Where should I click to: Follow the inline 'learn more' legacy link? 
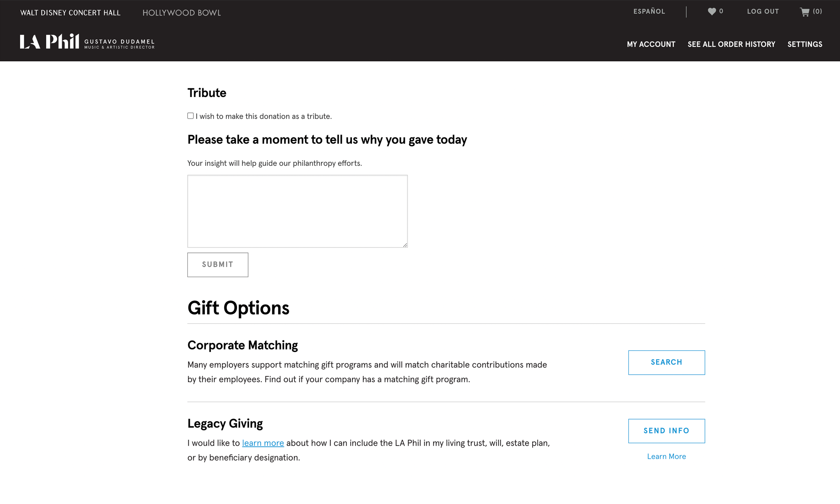point(262,443)
